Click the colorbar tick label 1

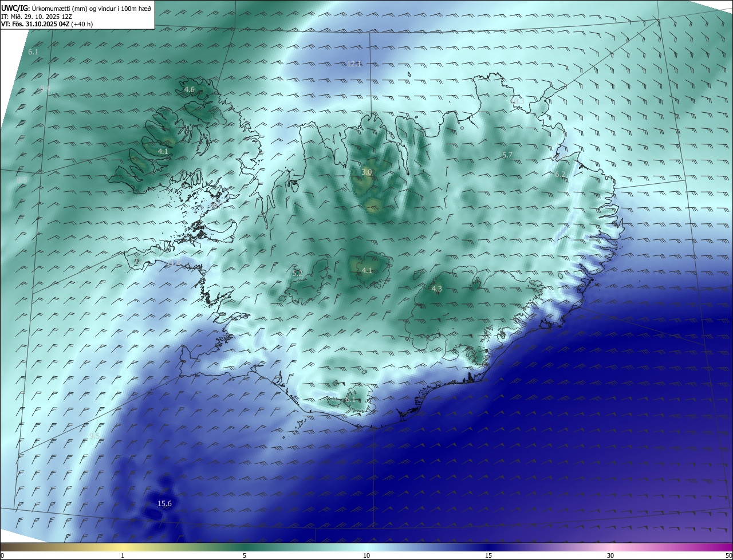click(x=123, y=556)
